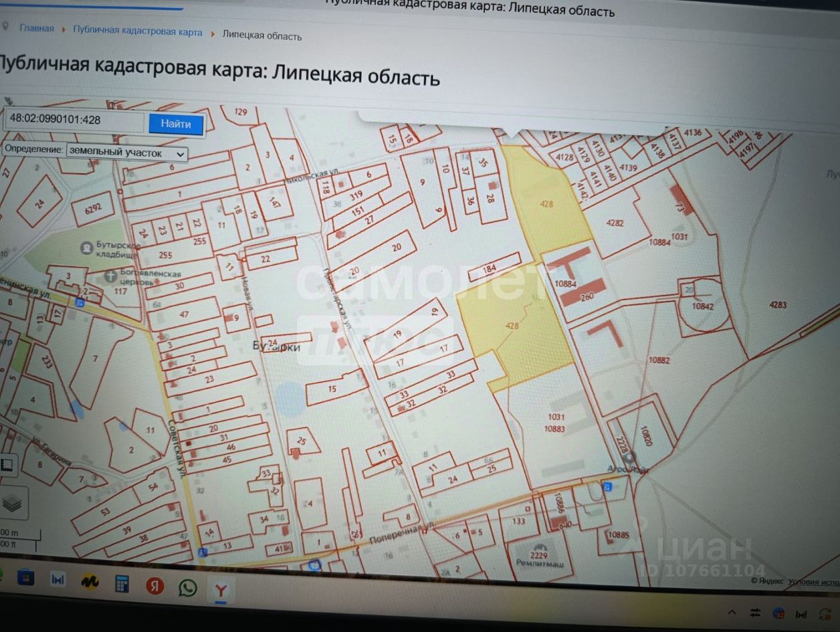
Task: Open Yandex Market yellow taskbar icon
Action: coord(90,582)
